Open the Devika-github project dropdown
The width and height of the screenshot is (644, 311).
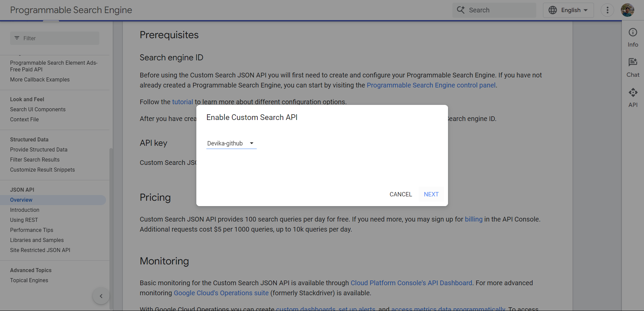[x=231, y=143]
